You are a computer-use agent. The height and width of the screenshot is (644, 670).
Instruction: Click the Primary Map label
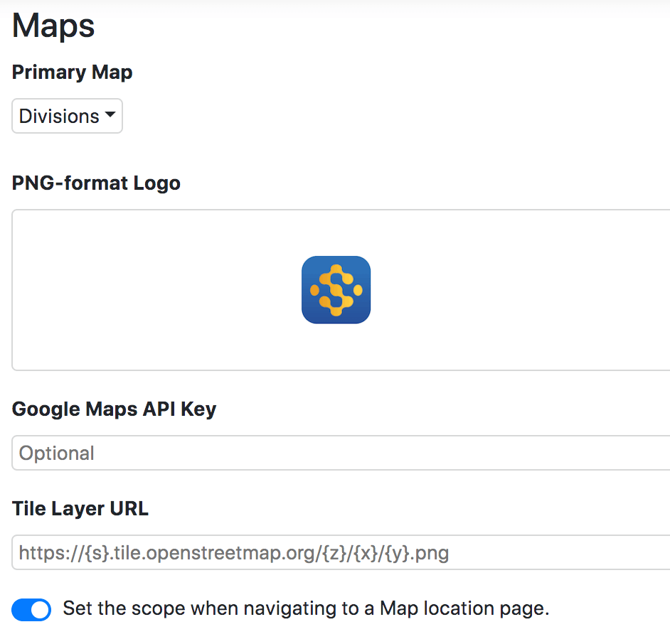(72, 72)
